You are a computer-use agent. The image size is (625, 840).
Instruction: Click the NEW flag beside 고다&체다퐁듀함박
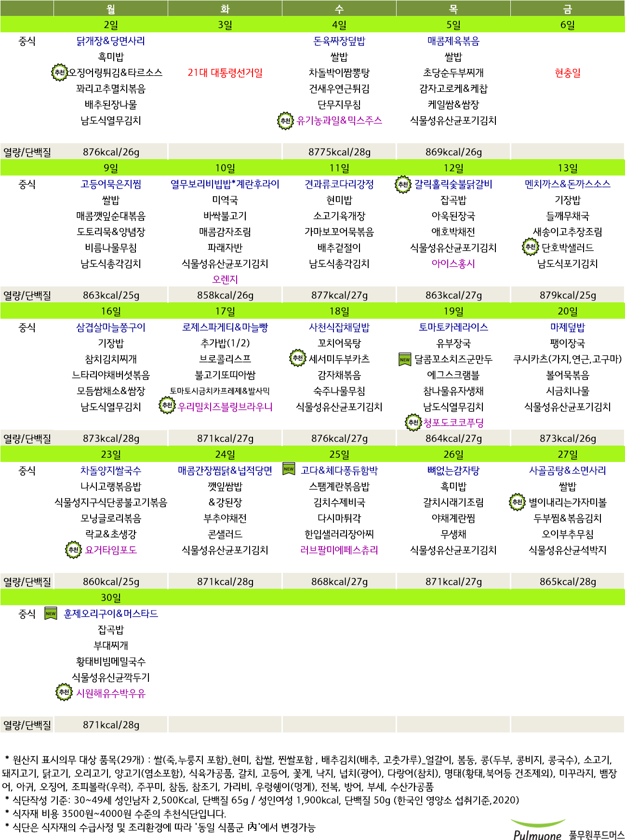tap(289, 468)
